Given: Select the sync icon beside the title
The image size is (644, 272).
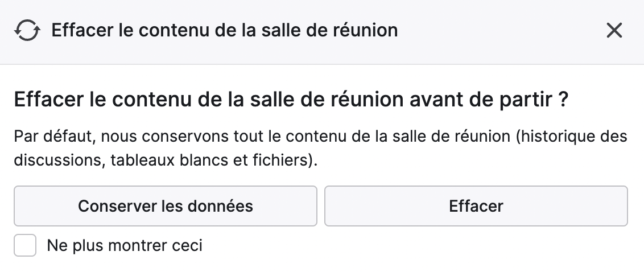Looking at the screenshot, I should pos(27,30).
